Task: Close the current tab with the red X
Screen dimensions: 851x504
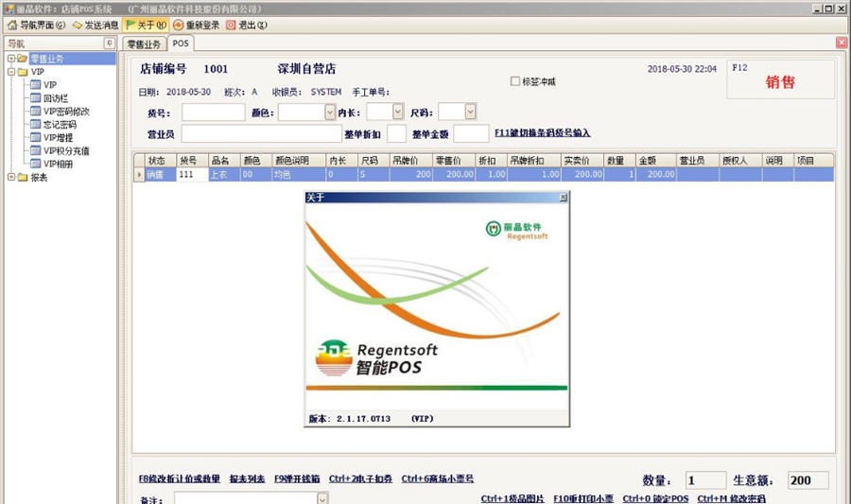Action: coord(842,43)
